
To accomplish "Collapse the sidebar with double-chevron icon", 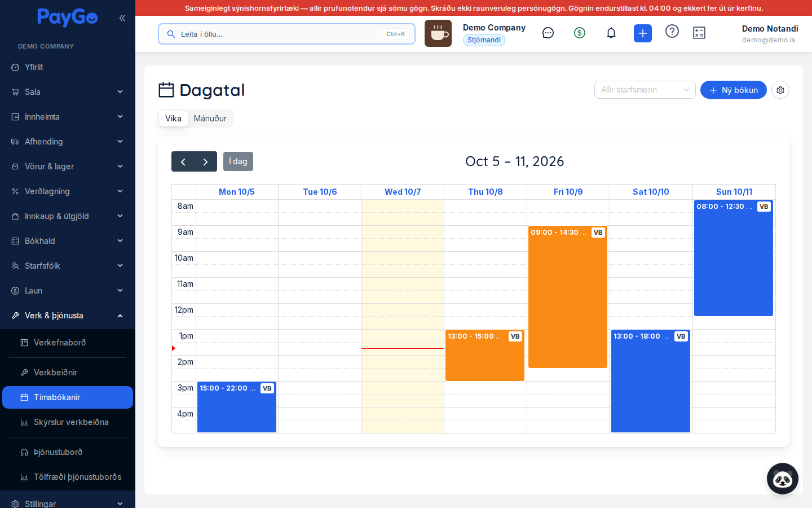I will tap(122, 18).
